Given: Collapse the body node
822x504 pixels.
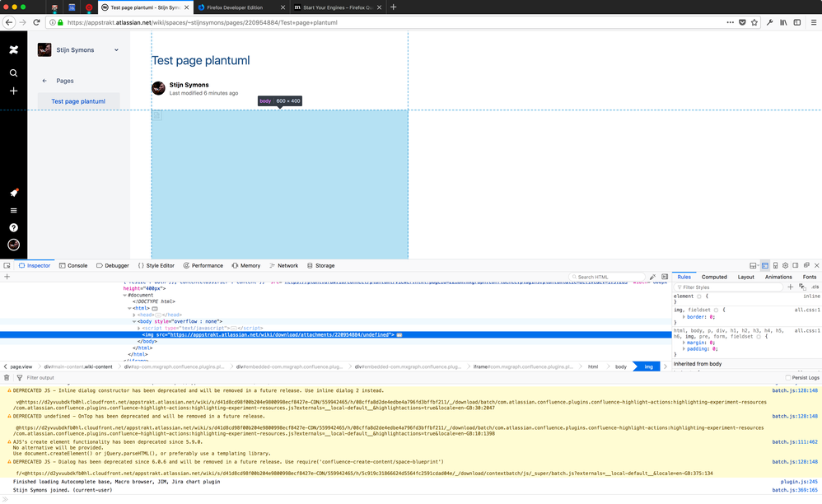Looking at the screenshot, I should [x=134, y=321].
